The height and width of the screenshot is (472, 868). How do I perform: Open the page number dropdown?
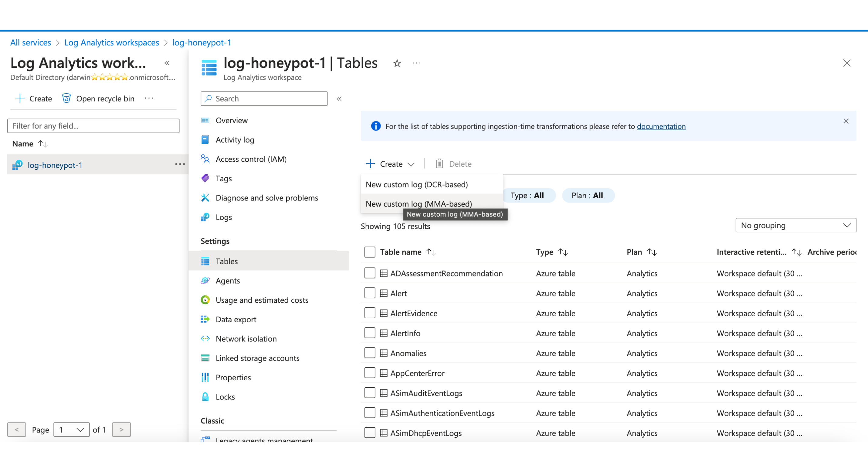coord(71,429)
